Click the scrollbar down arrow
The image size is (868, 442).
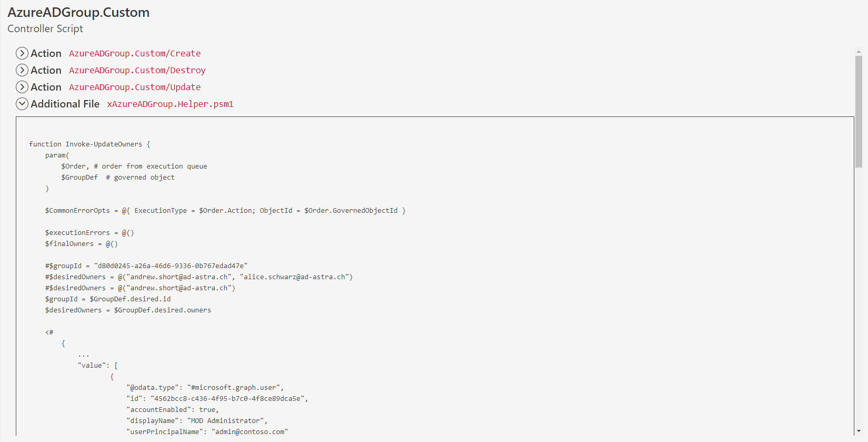tap(859, 431)
